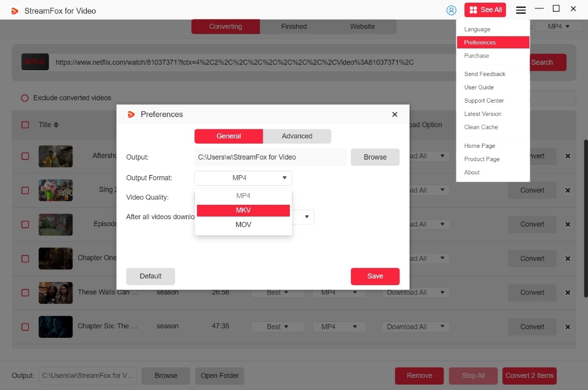The image size is (588, 390).
Task: Remove the Aftershock row with X icon
Action: coord(567,156)
